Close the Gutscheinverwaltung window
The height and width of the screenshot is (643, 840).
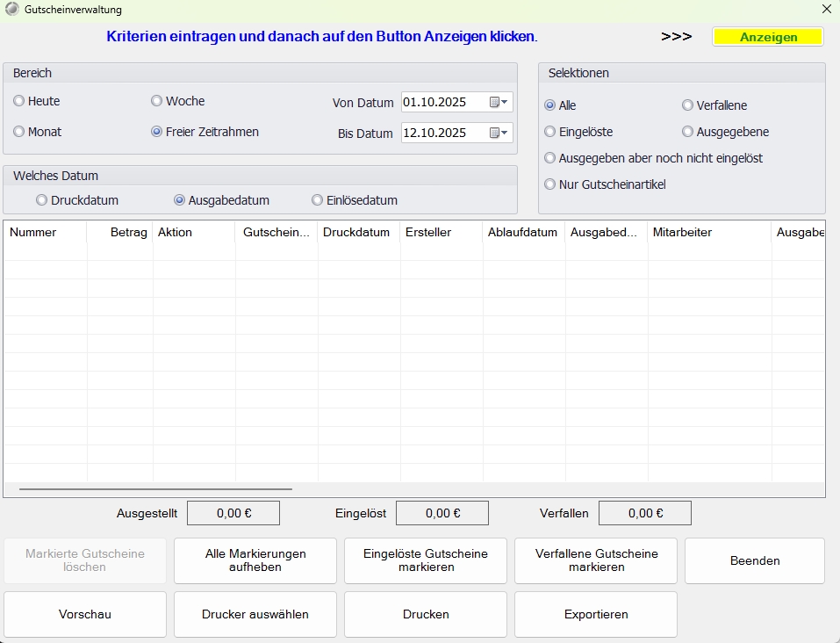(x=827, y=9)
